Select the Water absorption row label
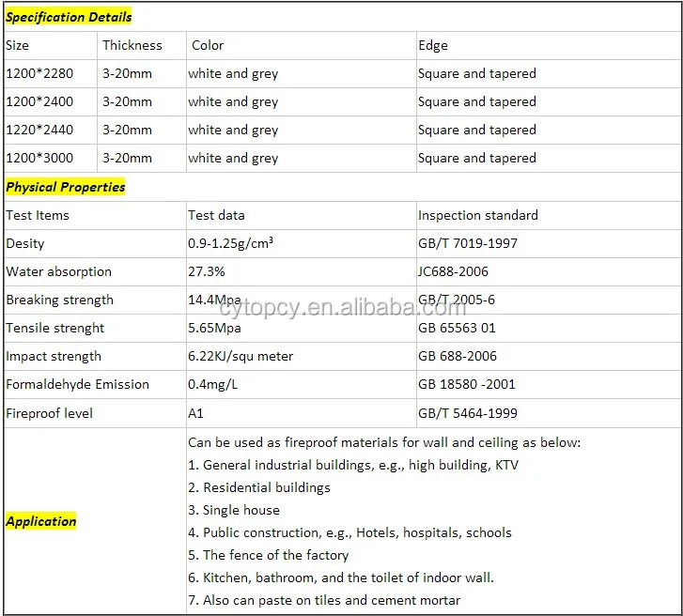683x616 pixels. [x=58, y=271]
